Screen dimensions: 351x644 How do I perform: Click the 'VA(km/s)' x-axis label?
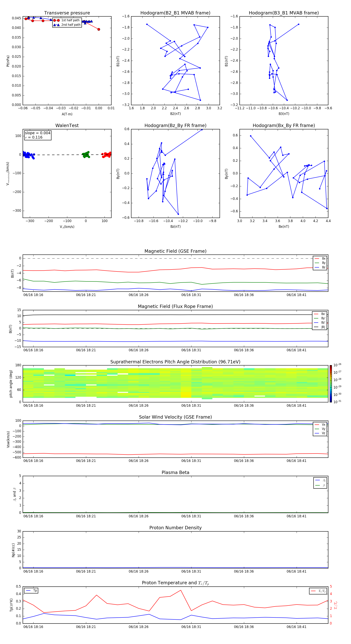[67, 227]
